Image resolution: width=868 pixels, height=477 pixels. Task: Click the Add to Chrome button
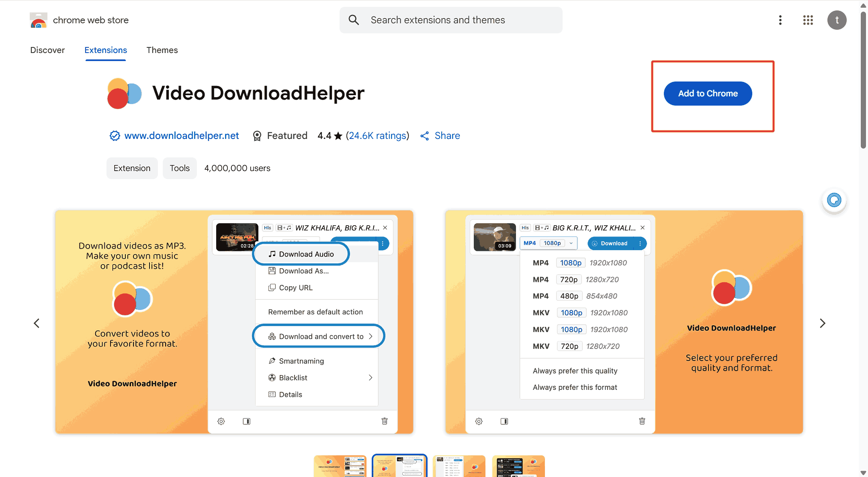coord(708,94)
